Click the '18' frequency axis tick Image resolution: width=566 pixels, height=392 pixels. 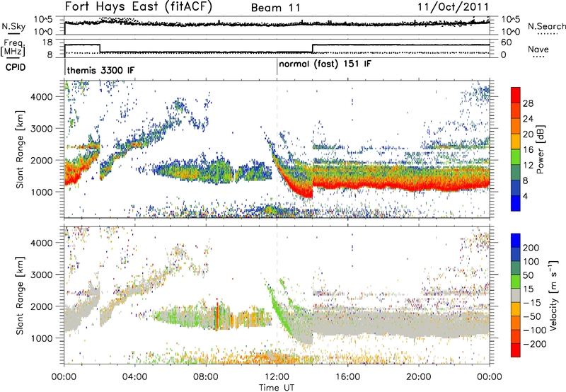click(x=47, y=42)
